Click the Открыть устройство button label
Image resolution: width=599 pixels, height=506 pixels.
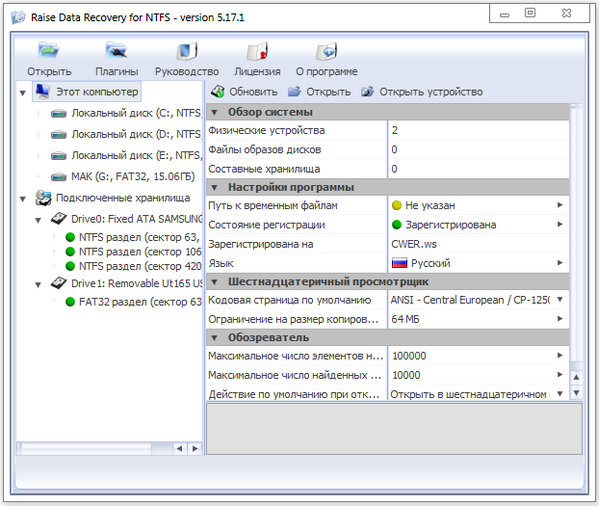click(x=431, y=92)
